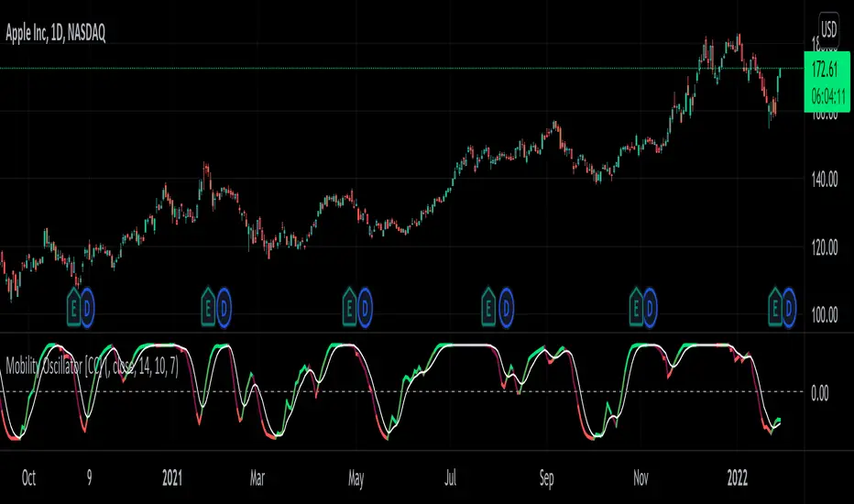Viewport: 854px width, 504px height.
Task: Open the earnings marker near November
Action: tap(636, 308)
